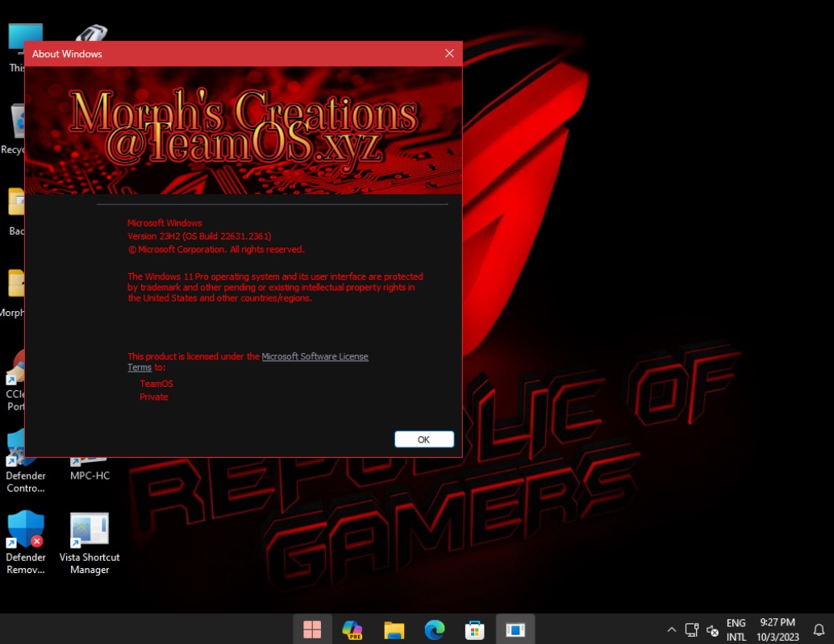
Task: Select the MPC-HC desktop shortcut
Action: 90,470
